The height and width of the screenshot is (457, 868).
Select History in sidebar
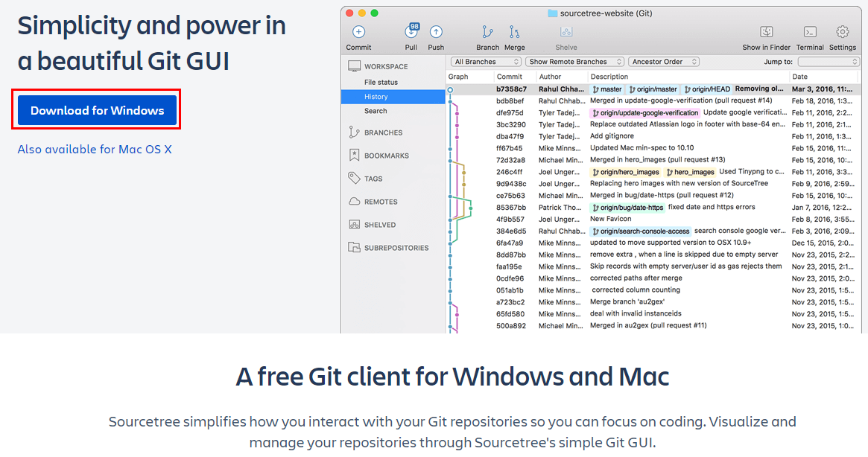393,96
